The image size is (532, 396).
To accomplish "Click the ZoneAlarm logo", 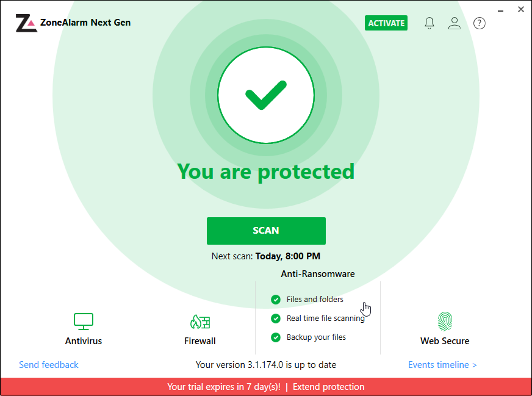I will [26, 23].
